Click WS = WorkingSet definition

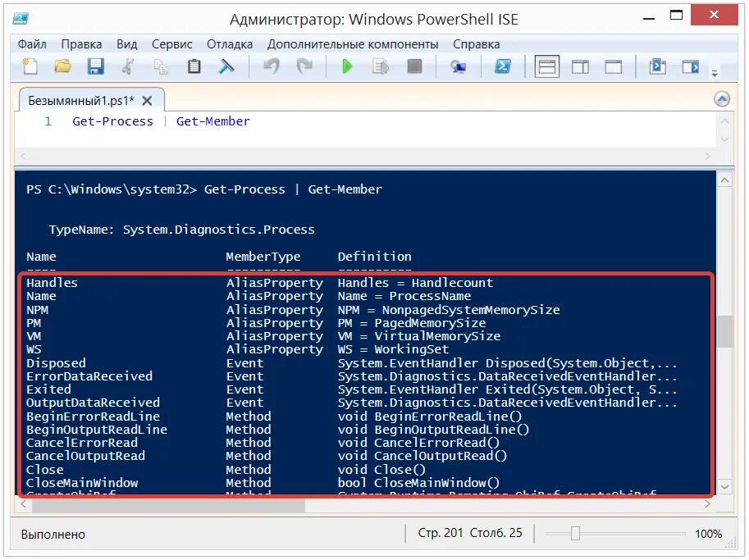coord(393,349)
